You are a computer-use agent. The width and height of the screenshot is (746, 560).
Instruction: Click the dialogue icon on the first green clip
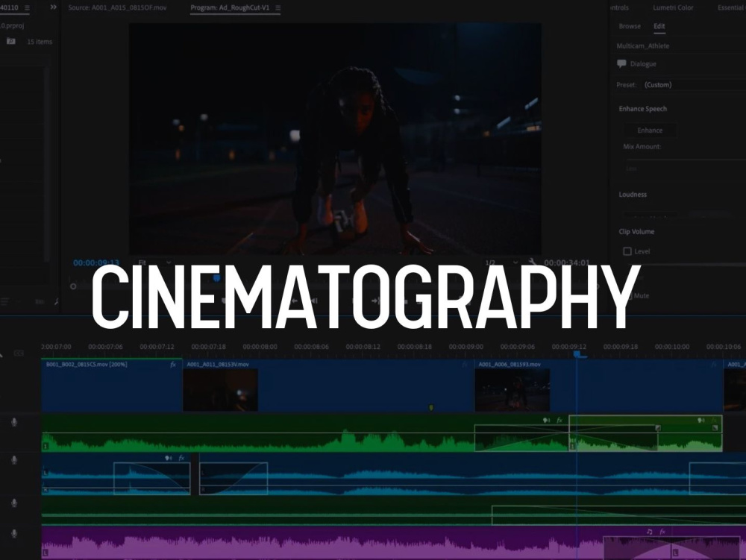pos(547,421)
